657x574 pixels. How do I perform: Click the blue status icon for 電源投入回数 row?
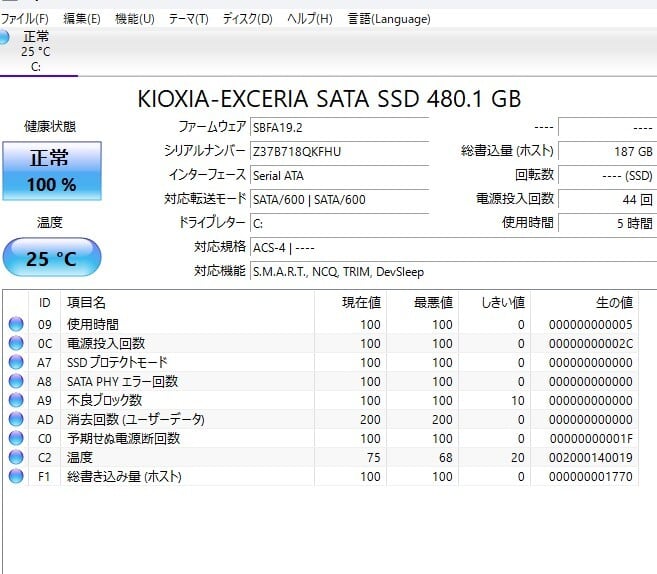pyautogui.click(x=16, y=343)
